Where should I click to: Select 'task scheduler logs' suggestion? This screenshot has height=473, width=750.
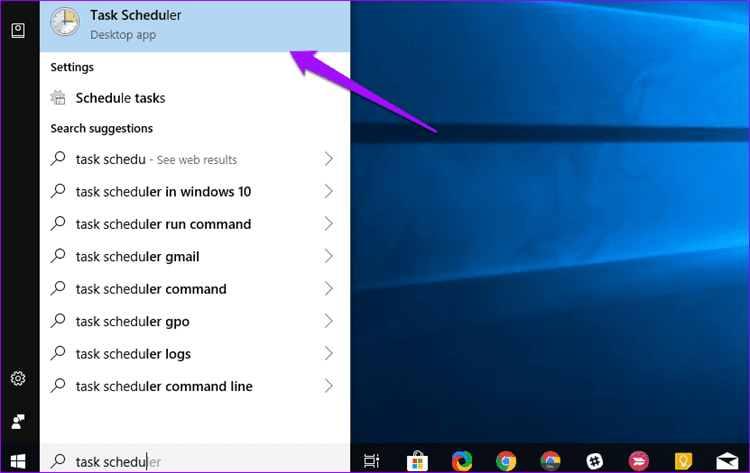click(x=195, y=354)
